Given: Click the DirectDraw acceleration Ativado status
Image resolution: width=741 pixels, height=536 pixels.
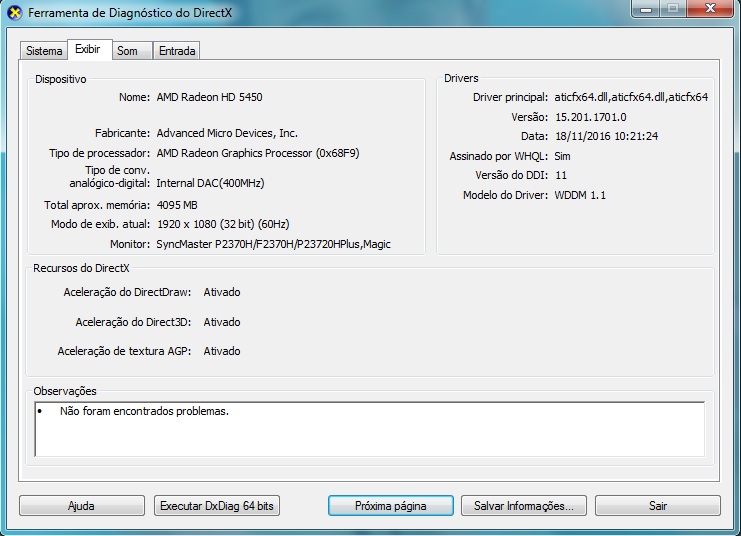Looking at the screenshot, I should click(x=222, y=293).
